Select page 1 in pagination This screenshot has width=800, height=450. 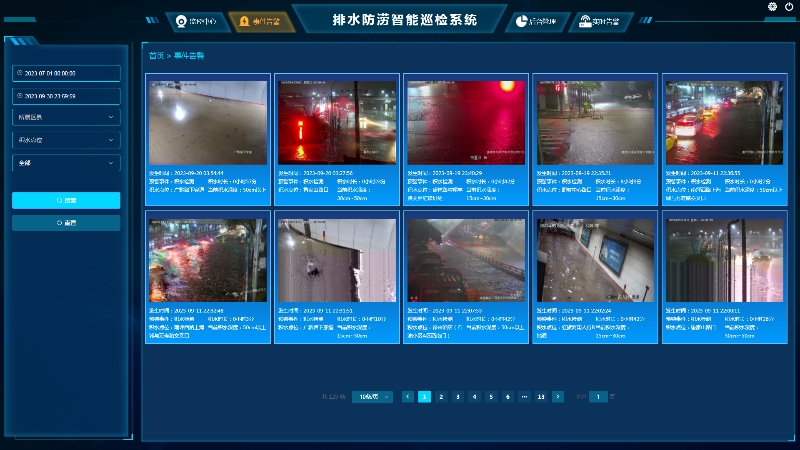[x=424, y=397]
